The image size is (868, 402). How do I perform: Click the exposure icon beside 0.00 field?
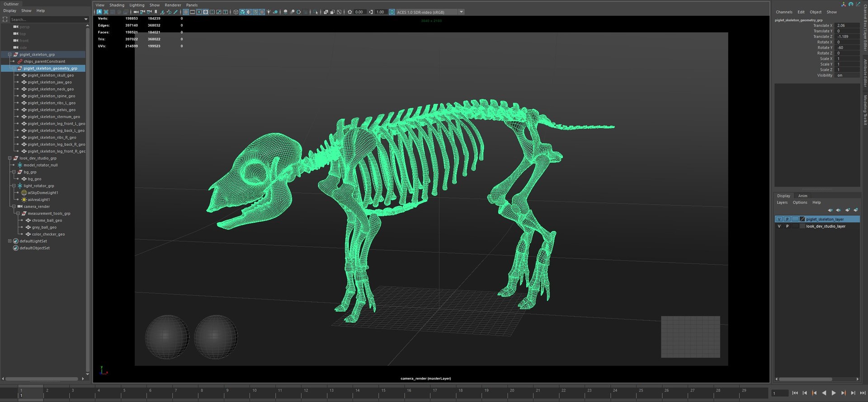(x=350, y=12)
